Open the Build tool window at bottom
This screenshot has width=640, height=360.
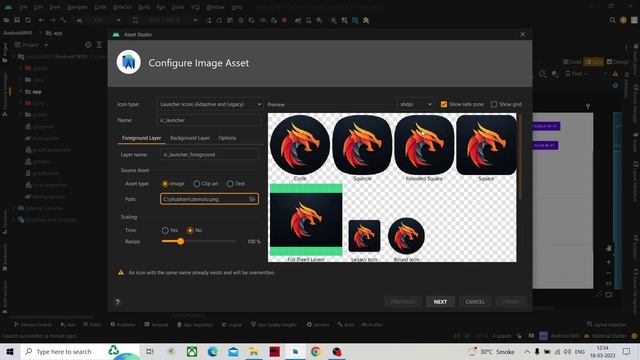click(346, 325)
